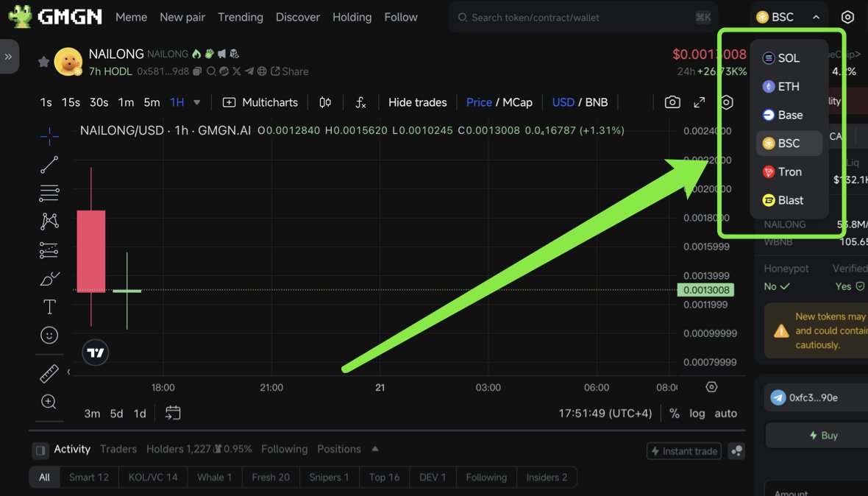
Task: Open the candlestick chart type selector
Action: tap(325, 102)
